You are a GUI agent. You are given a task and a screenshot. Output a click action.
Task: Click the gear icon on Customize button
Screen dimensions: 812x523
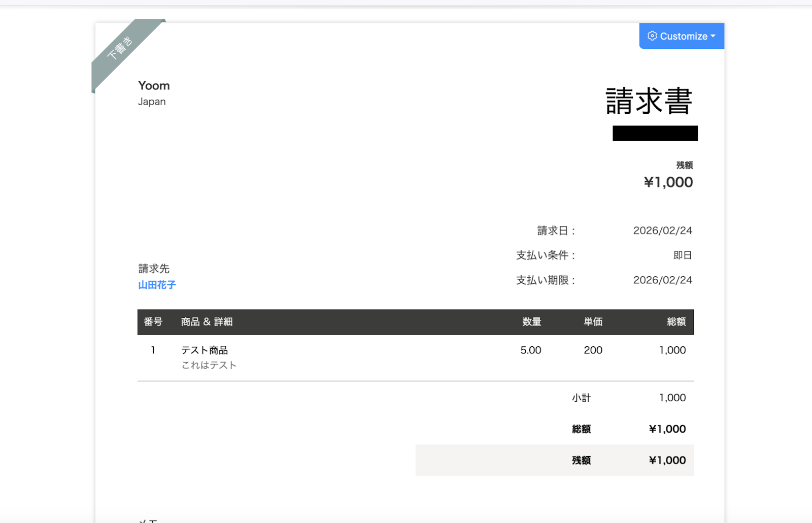click(x=652, y=36)
